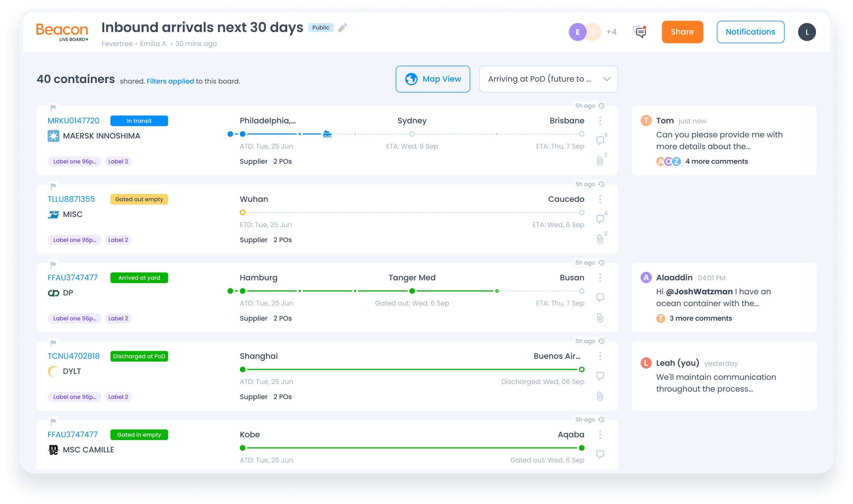853x504 pixels.
Task: Expand '4 more comments' in Tom's thread
Action: (717, 161)
